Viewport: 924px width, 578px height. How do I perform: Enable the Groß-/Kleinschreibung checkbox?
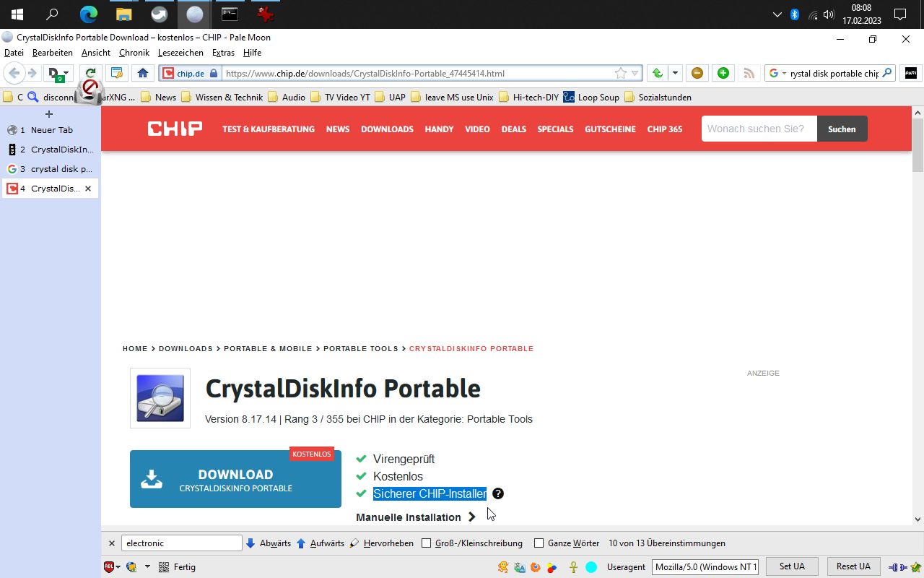pos(426,543)
